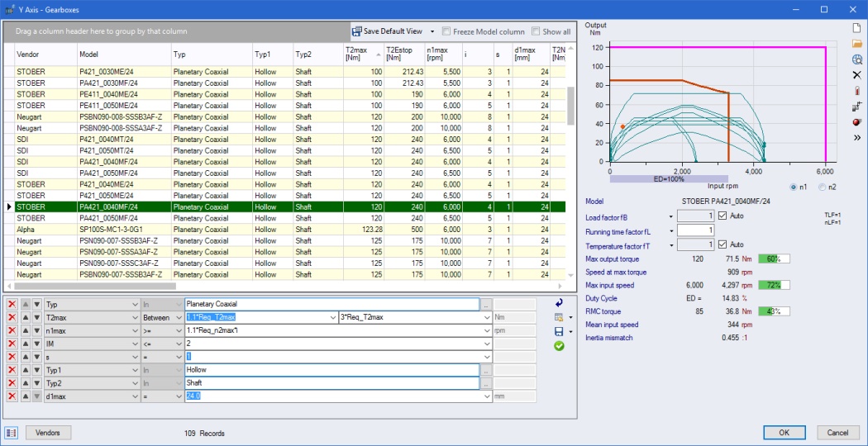The image size is (868, 446).
Task: Click the Vendor column header
Action: [34, 54]
